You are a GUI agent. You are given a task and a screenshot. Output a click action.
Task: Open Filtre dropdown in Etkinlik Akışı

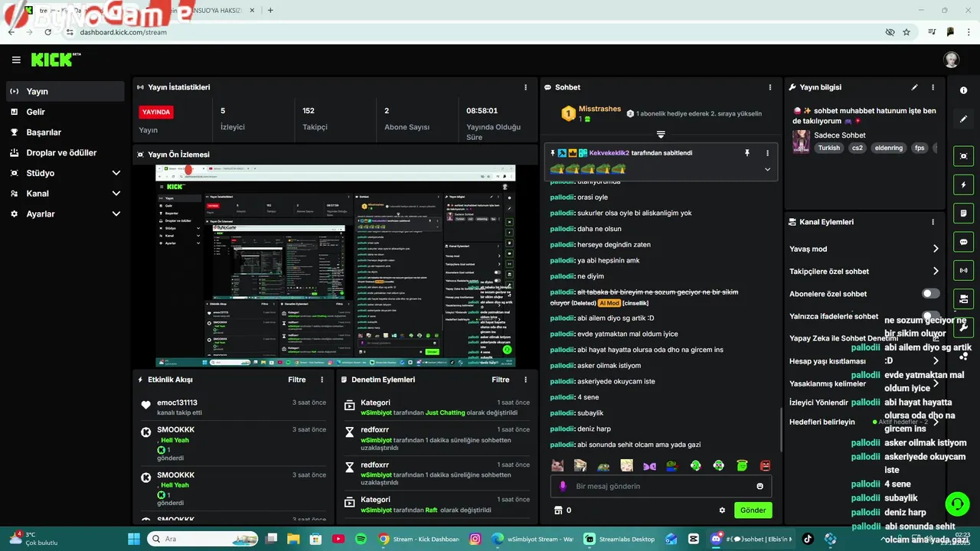pyautogui.click(x=297, y=380)
